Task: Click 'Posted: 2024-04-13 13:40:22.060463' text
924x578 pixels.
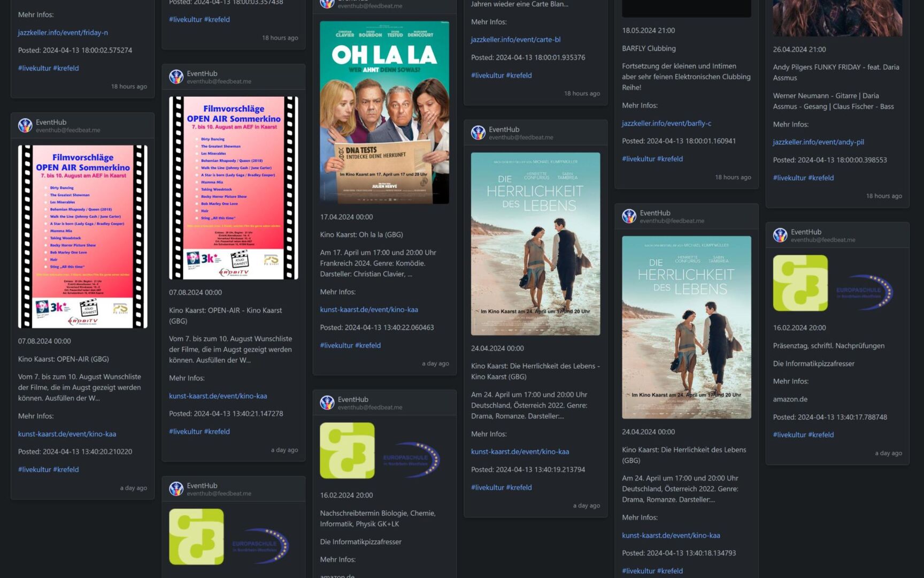Action: [377, 328]
